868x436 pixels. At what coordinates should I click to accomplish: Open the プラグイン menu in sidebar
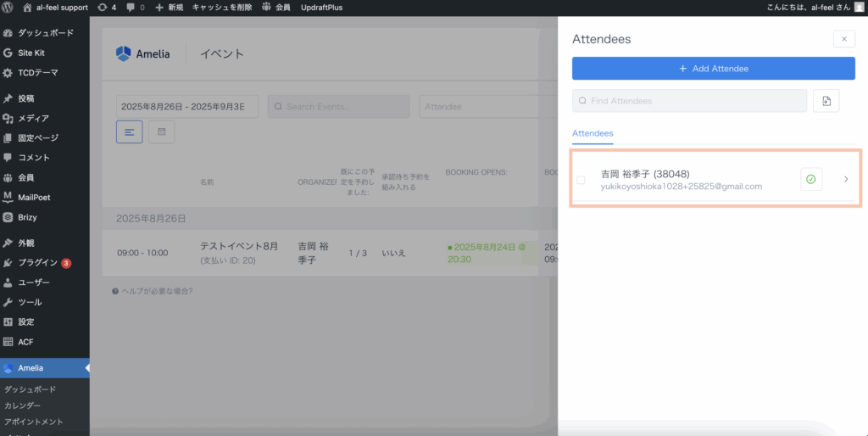(x=37, y=262)
